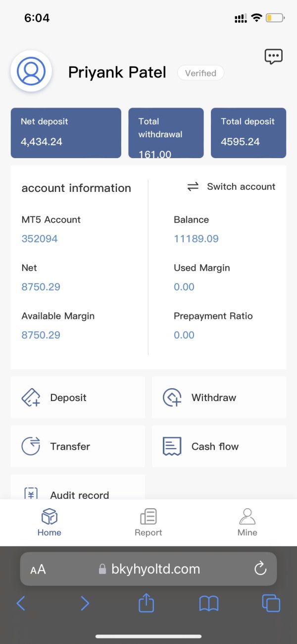This screenshot has width=297, height=644.
Task: Tap the bkyhyoltd.com address bar
Action: coord(149,569)
